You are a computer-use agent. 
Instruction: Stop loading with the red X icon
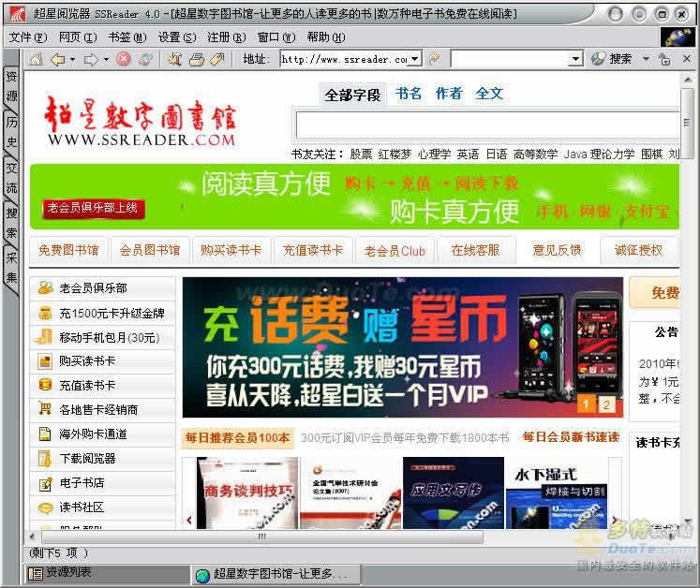(124, 59)
